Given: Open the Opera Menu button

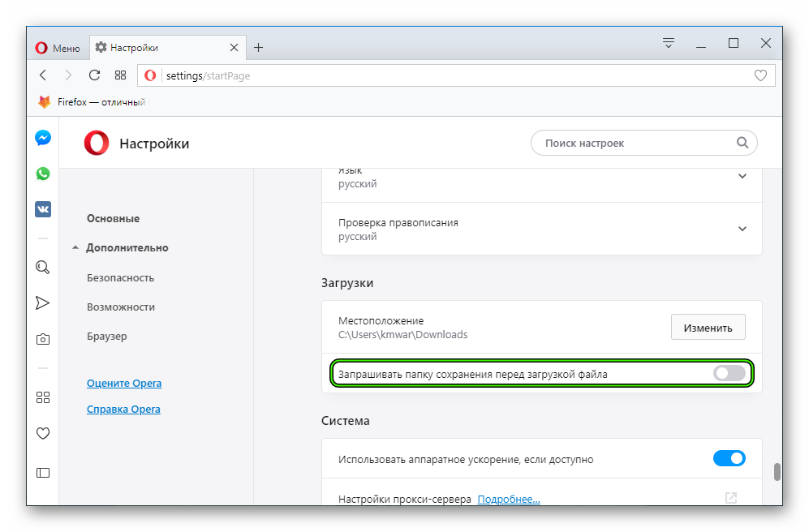Looking at the screenshot, I should [x=58, y=48].
